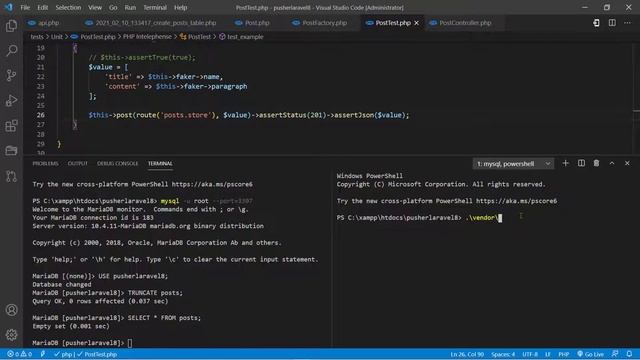Open the Explorer view in activity bar
Viewport: 640px width, 360px height.
point(11,26)
